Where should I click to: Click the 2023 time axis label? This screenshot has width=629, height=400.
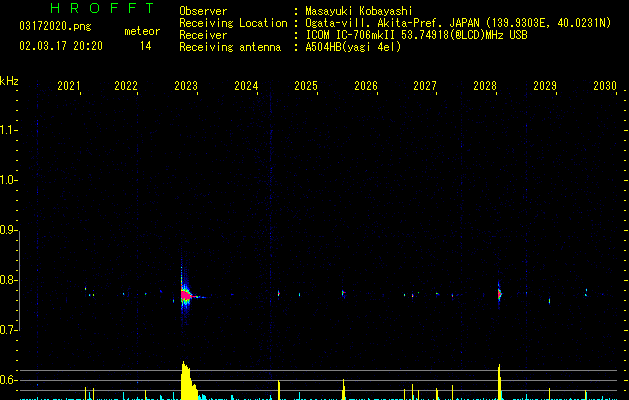186,86
